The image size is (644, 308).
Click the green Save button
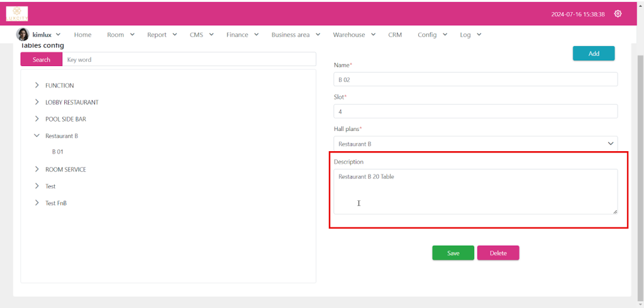pyautogui.click(x=453, y=253)
